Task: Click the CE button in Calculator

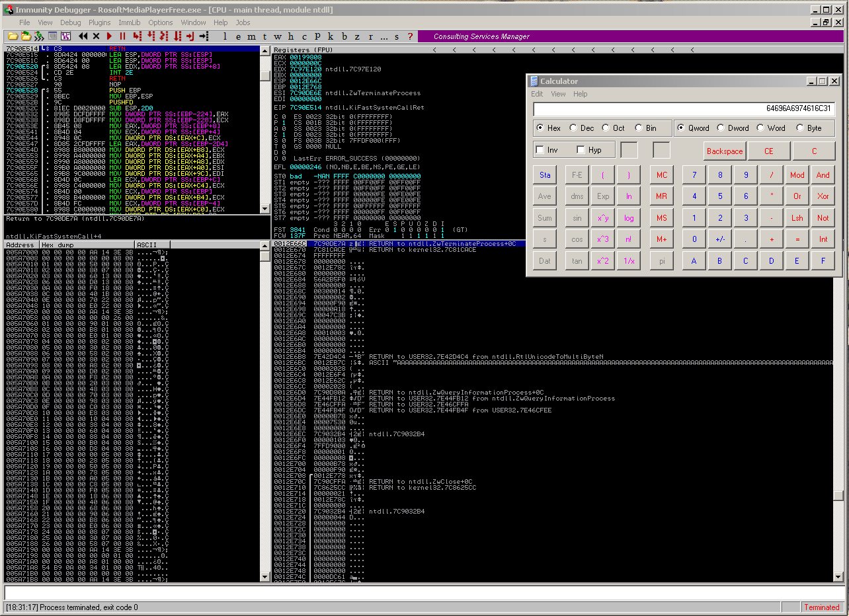Action: tap(769, 151)
